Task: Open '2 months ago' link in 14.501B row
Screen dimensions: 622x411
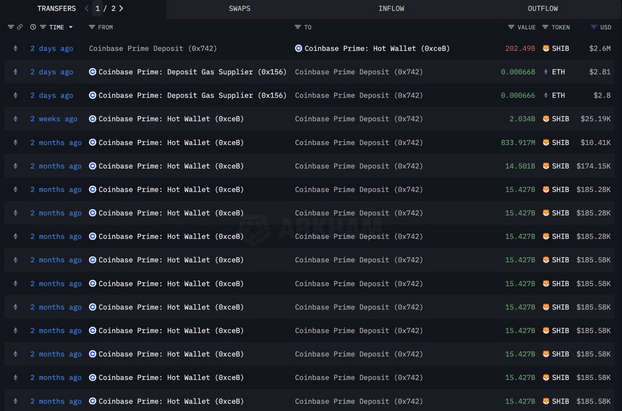Action: (x=56, y=166)
